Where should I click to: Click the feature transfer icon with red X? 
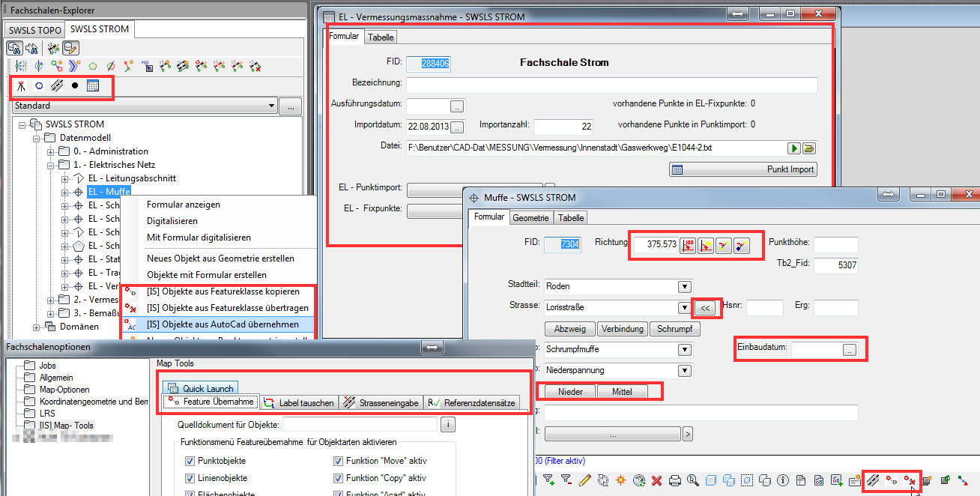coord(910,480)
